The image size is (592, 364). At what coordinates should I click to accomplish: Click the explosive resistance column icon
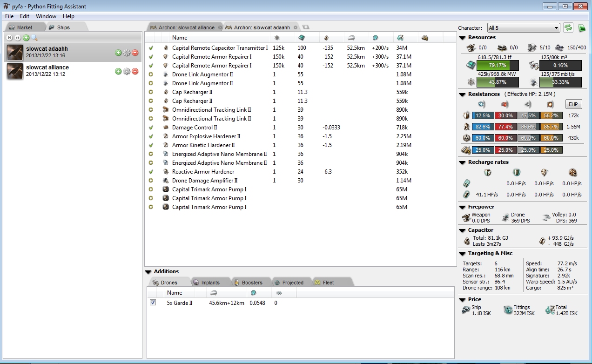tap(550, 104)
